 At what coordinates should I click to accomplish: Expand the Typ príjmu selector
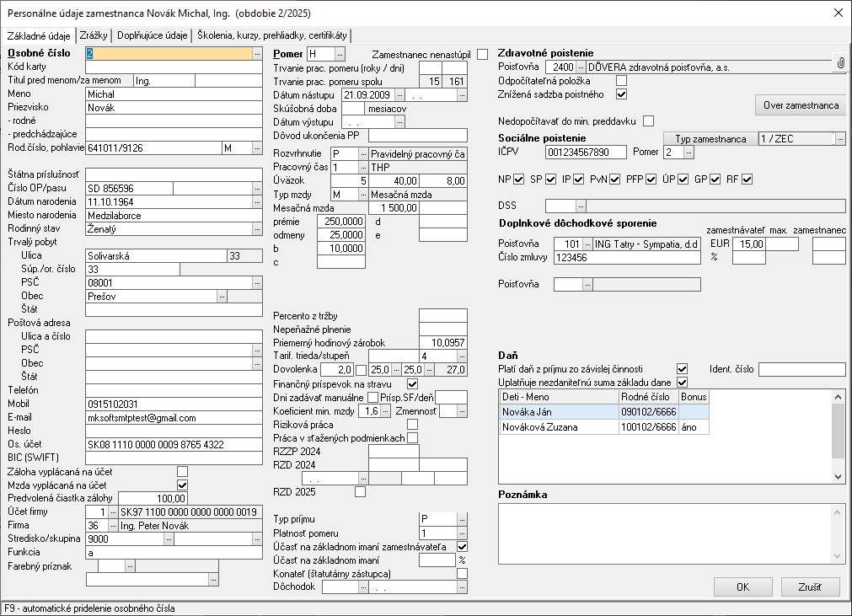pos(462,519)
